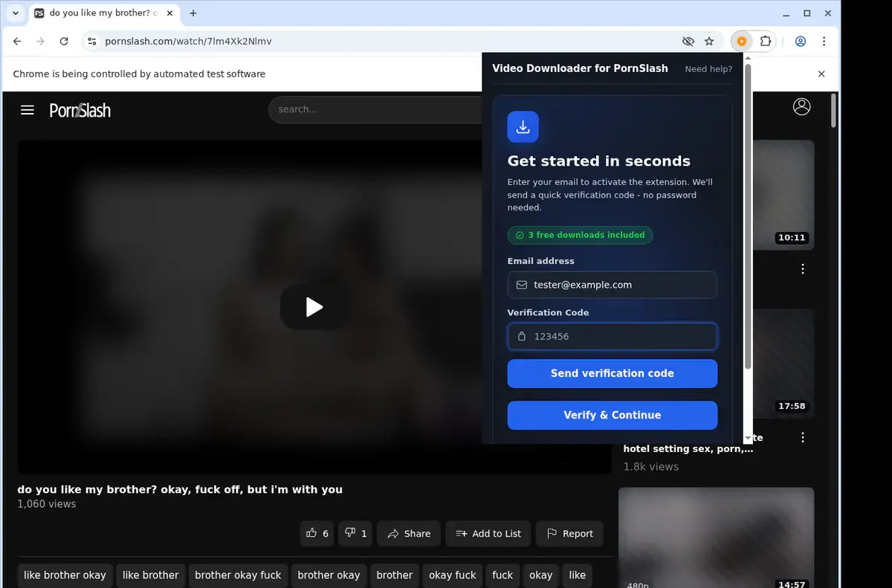Play the video with the center play button
Screen dimensions: 892x588
coord(314,307)
